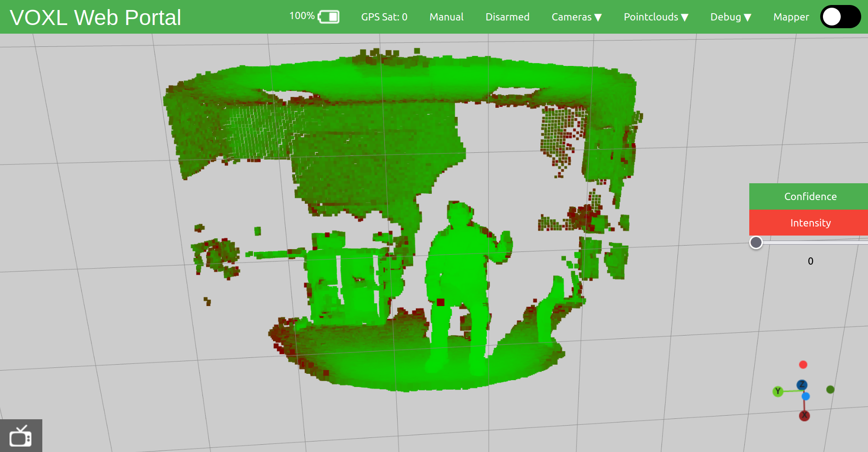Click the light blue gizmo dot

[x=806, y=397]
